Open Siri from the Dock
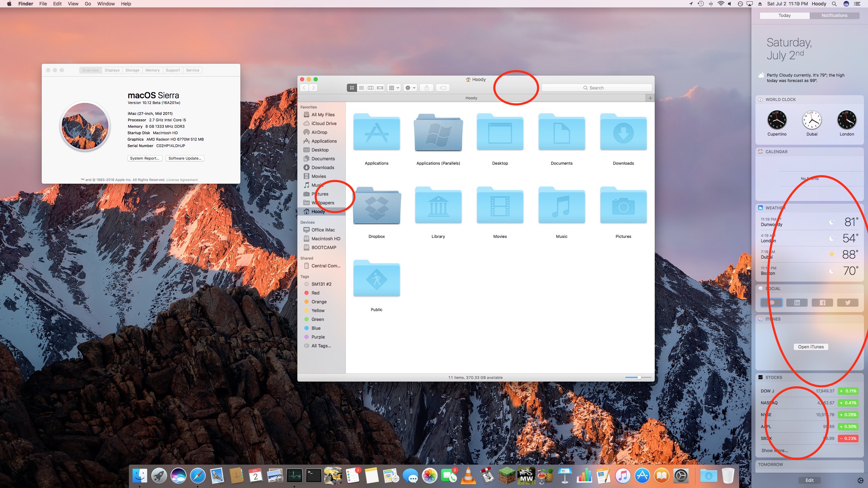Viewport: 868px width, 488px height. [178, 476]
